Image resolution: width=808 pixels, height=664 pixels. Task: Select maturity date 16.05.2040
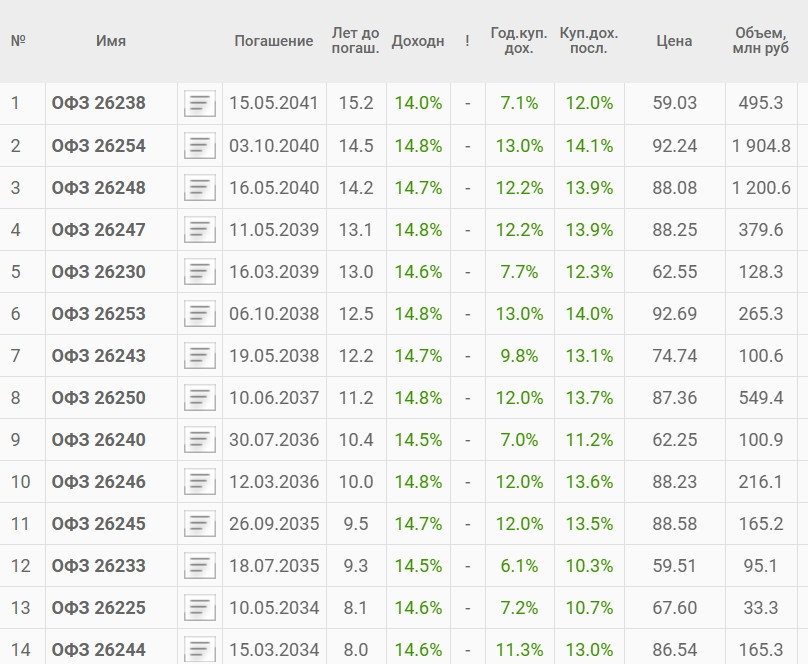coord(274,188)
